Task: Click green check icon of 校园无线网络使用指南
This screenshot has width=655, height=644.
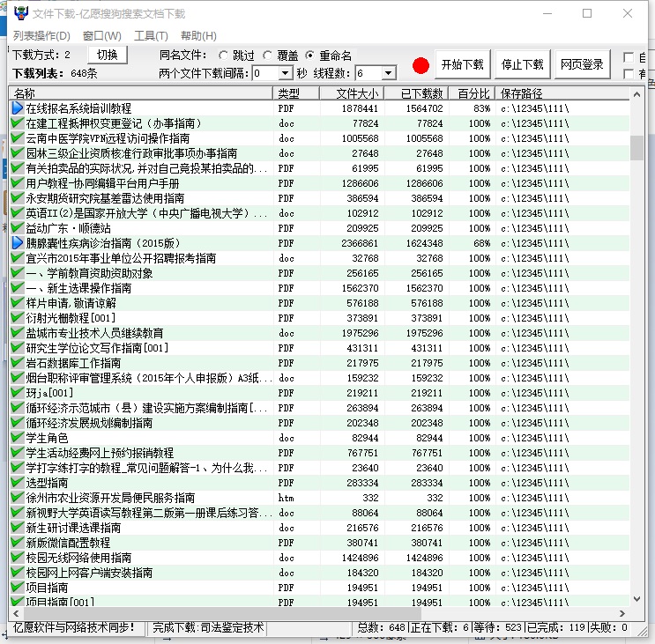Action: tap(18, 558)
